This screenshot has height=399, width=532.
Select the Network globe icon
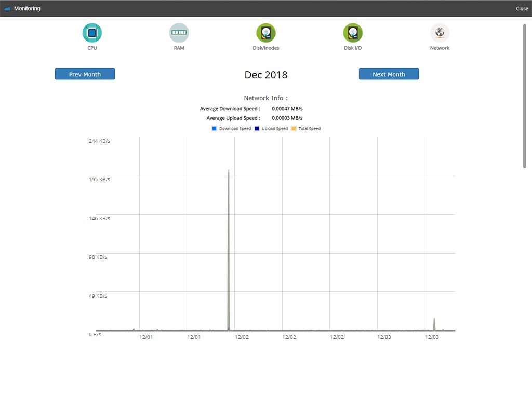tap(440, 33)
